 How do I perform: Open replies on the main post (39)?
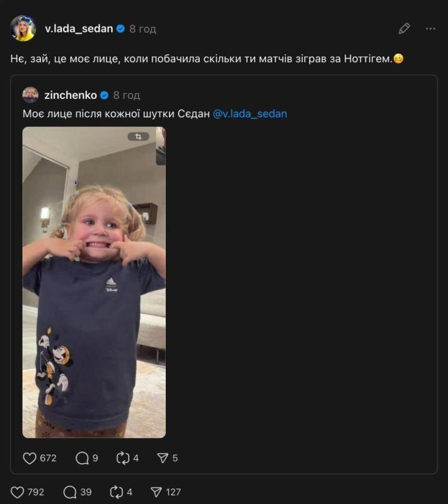click(70, 492)
